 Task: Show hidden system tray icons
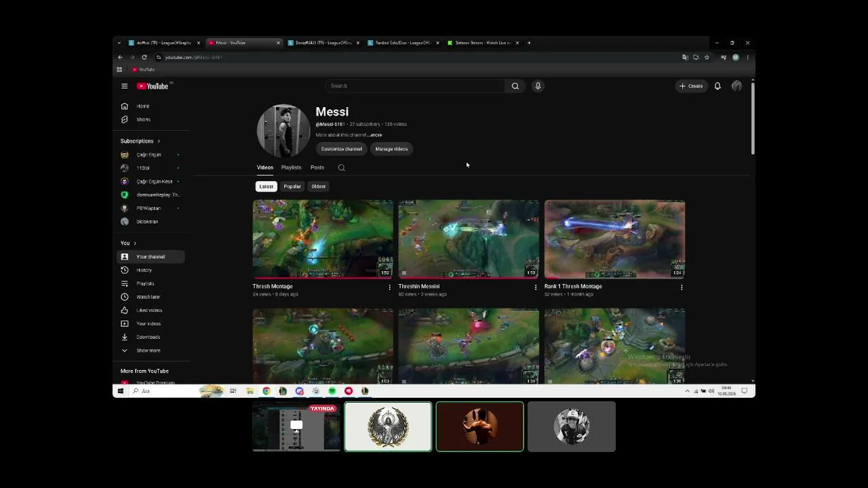click(x=688, y=391)
